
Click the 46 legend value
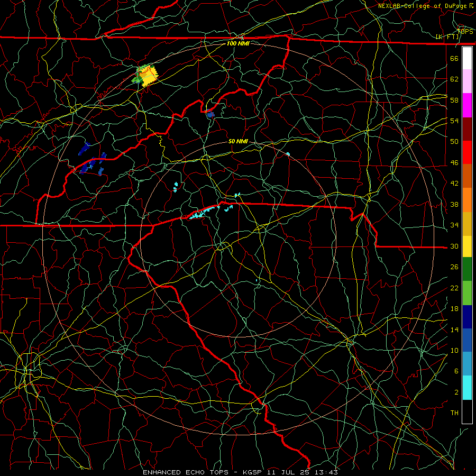(454, 163)
